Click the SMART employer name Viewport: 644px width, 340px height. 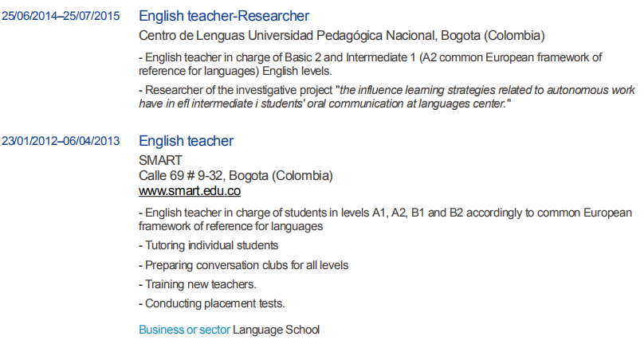coord(161,160)
